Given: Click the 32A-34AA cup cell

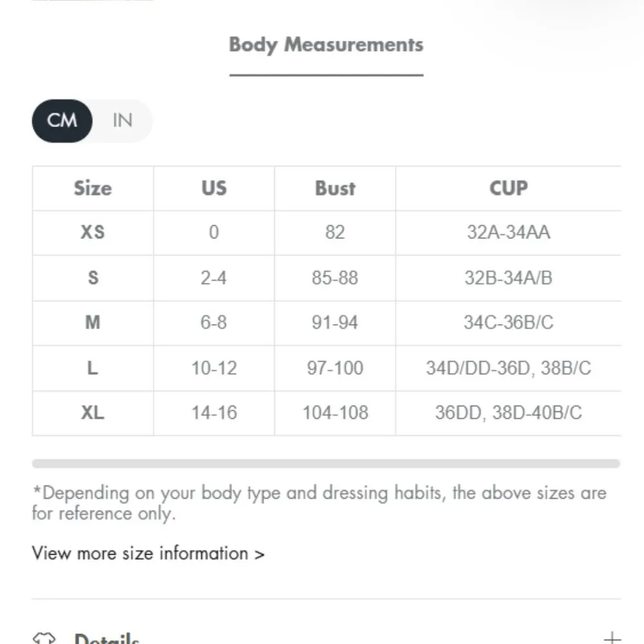Looking at the screenshot, I should coord(508,232).
